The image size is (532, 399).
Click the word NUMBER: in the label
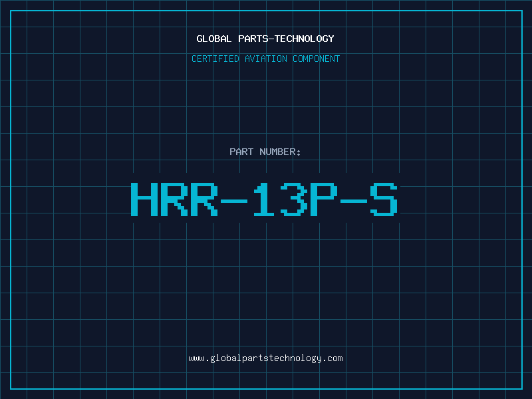coord(280,152)
